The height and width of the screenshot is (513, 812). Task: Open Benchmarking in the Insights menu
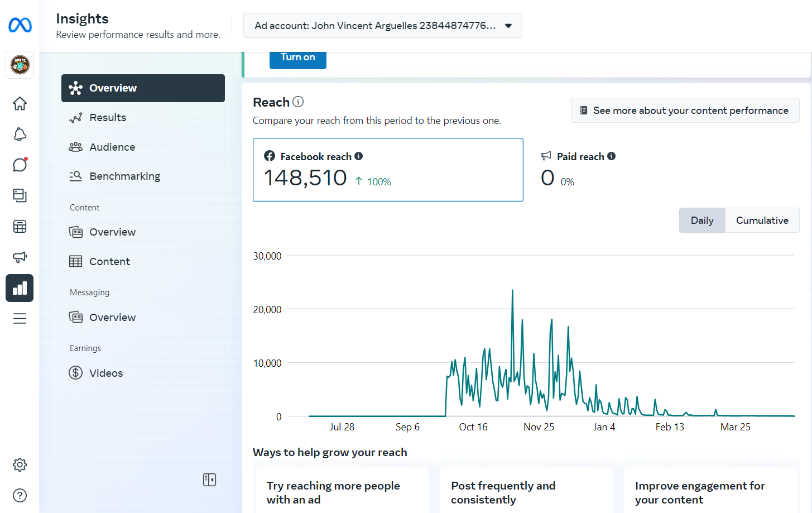point(124,176)
